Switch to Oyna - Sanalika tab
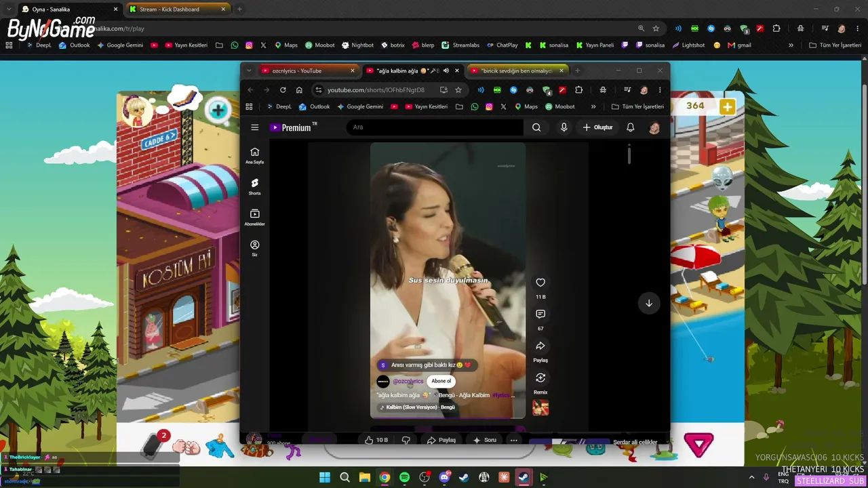Viewport: 868px width, 488px height. [68, 9]
